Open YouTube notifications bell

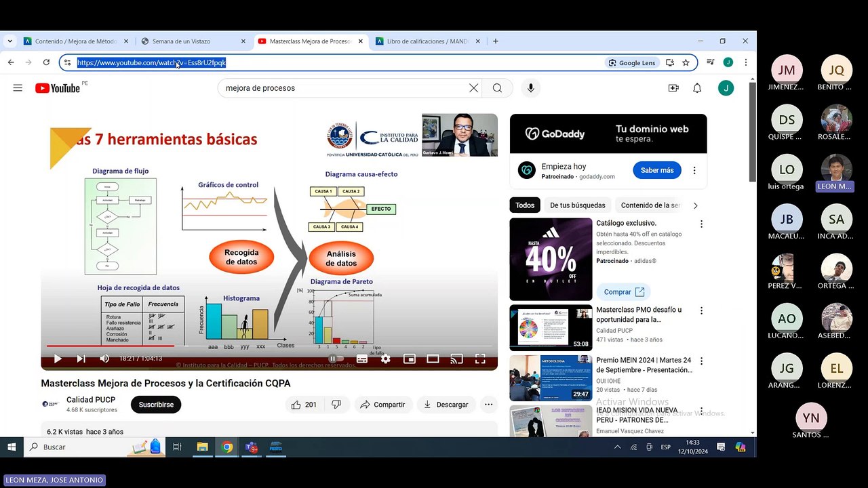point(697,88)
